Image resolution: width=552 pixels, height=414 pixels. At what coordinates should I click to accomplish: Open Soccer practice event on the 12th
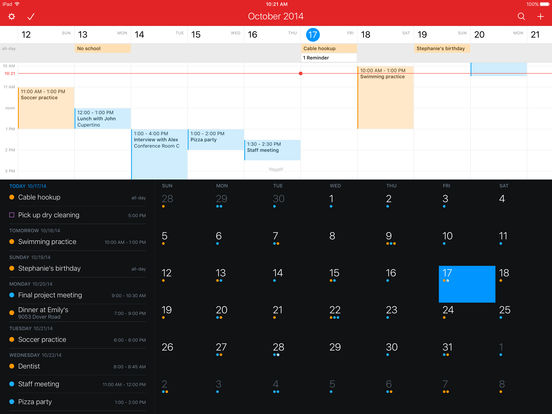click(46, 108)
